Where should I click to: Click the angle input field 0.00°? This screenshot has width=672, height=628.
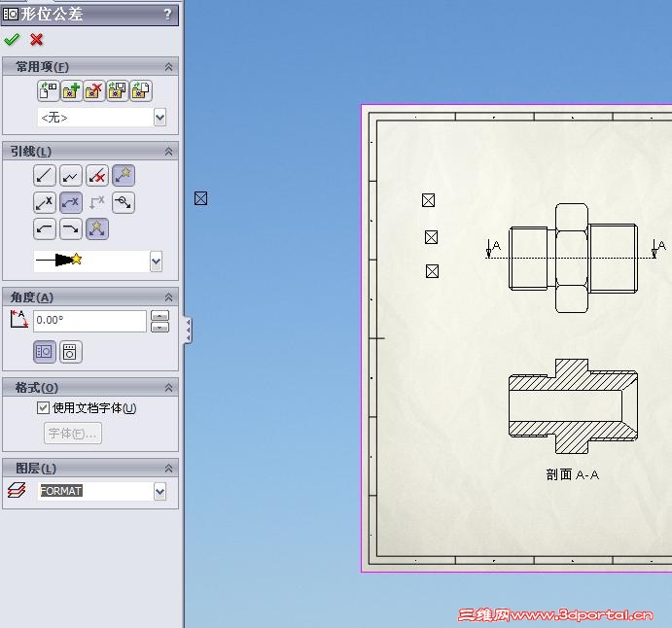coord(90,321)
